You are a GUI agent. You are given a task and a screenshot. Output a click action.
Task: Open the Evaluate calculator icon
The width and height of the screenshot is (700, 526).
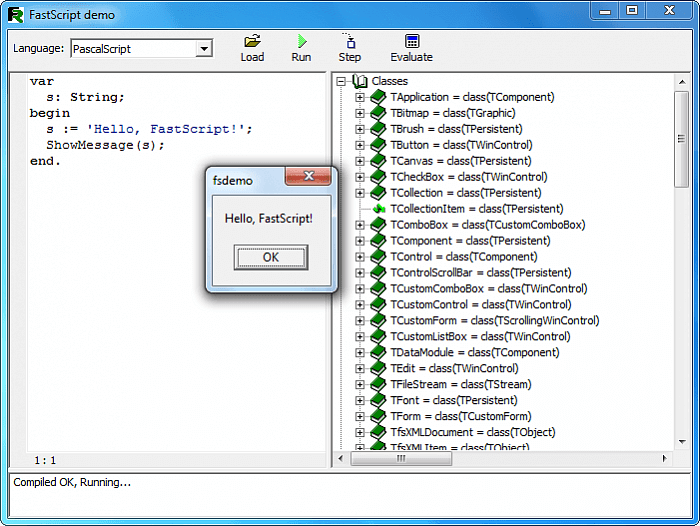coord(412,41)
